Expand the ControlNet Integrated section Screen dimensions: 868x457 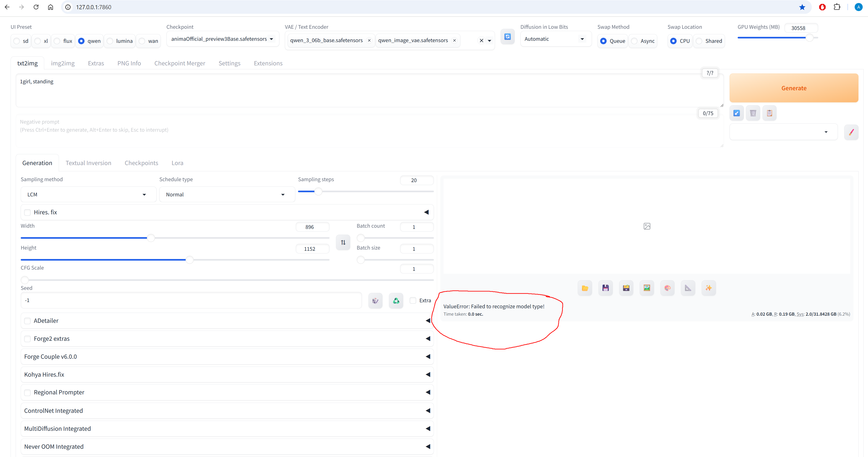[x=227, y=411]
